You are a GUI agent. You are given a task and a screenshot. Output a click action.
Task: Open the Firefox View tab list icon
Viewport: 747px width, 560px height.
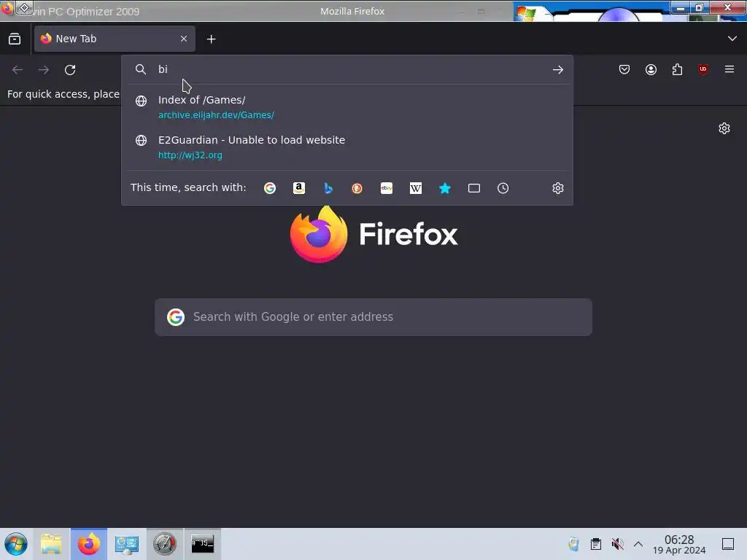[x=15, y=39]
